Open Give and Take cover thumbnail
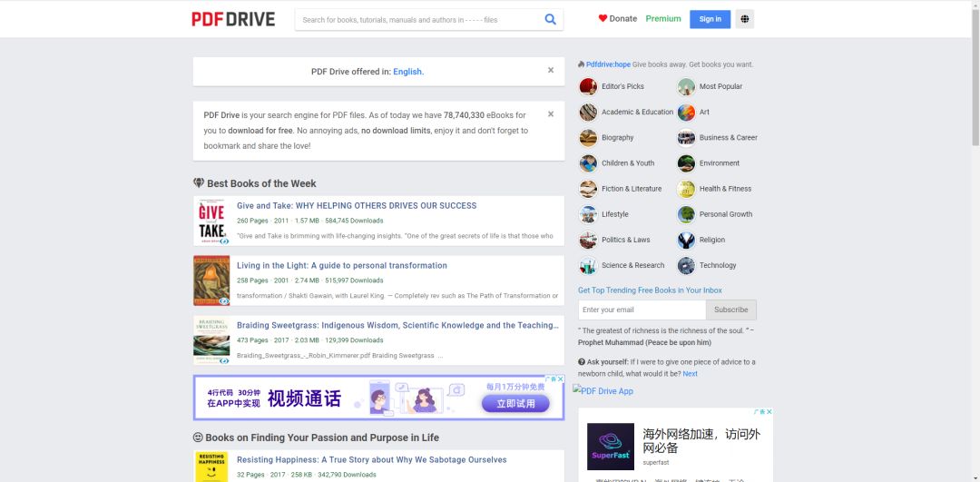The image size is (980, 482). pos(211,221)
